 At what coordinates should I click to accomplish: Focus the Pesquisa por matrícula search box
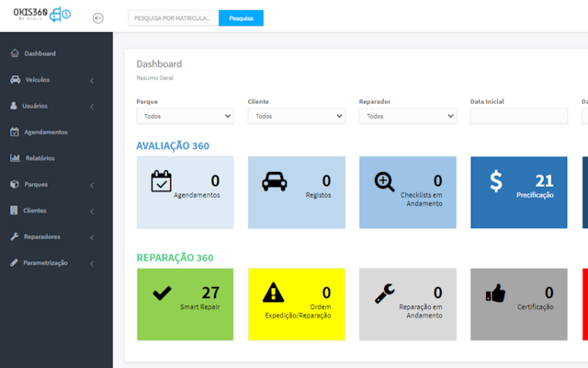click(x=173, y=17)
